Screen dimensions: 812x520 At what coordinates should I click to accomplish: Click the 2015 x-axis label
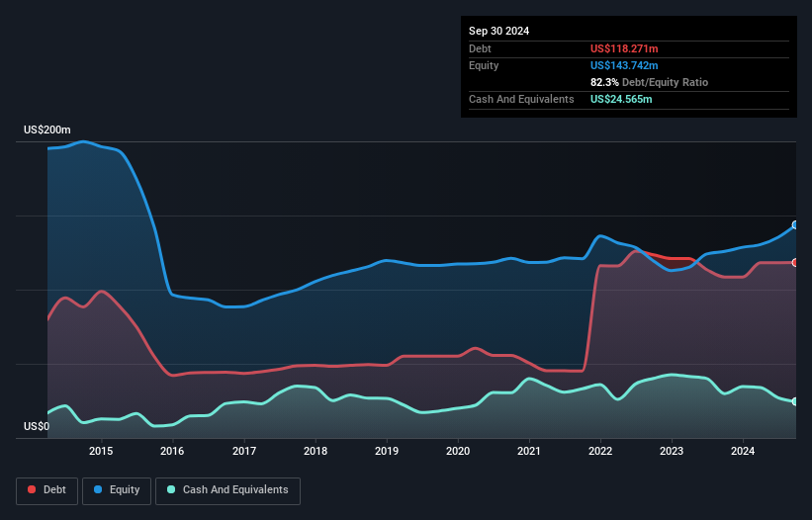[101, 451]
